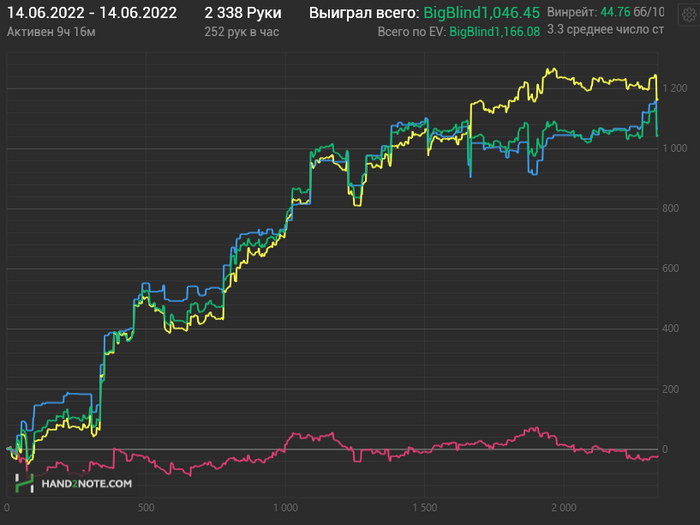Click the y-axis label 1 200
Screen dimensions: 700x525
675,88
